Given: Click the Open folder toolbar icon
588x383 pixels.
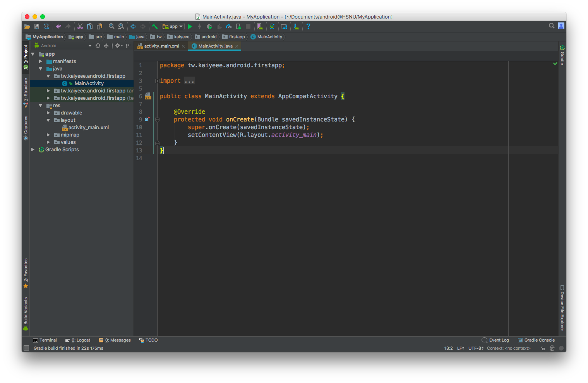Looking at the screenshot, I should coord(27,26).
